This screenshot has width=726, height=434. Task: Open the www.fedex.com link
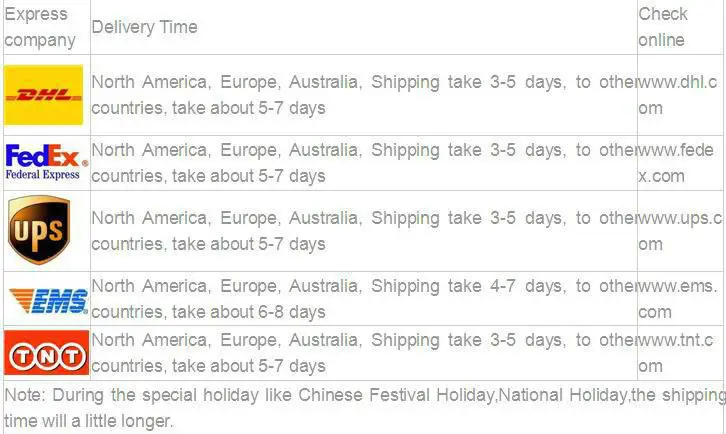pyautogui.click(x=676, y=163)
